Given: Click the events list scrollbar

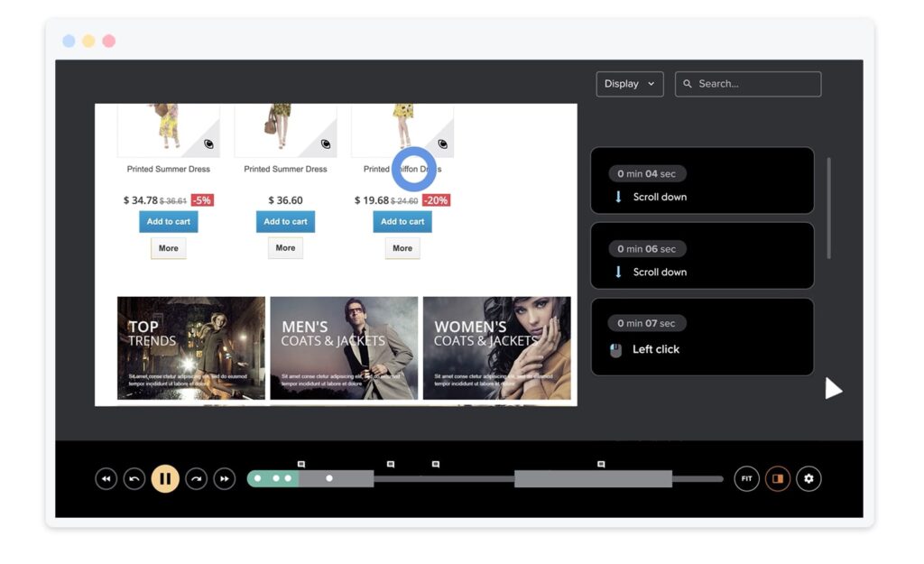Looking at the screenshot, I should coord(829,208).
